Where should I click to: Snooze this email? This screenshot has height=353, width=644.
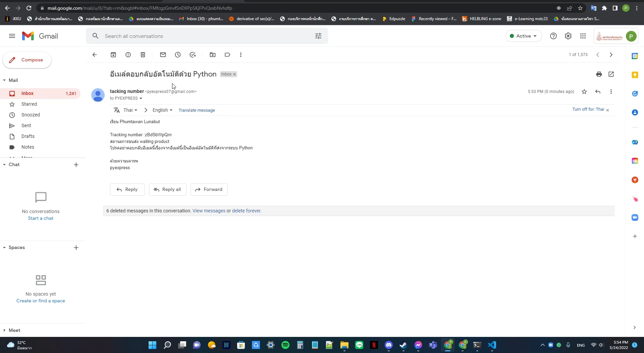pyautogui.click(x=178, y=55)
